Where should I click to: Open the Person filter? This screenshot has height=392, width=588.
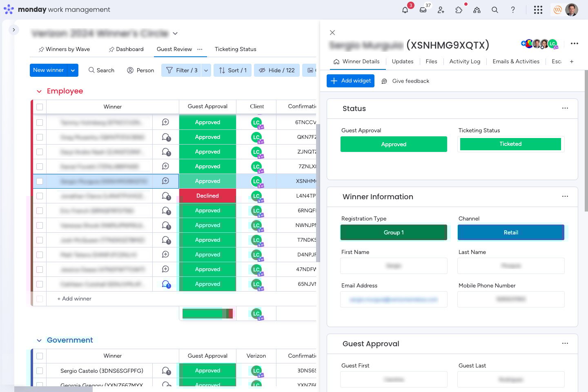[140, 70]
